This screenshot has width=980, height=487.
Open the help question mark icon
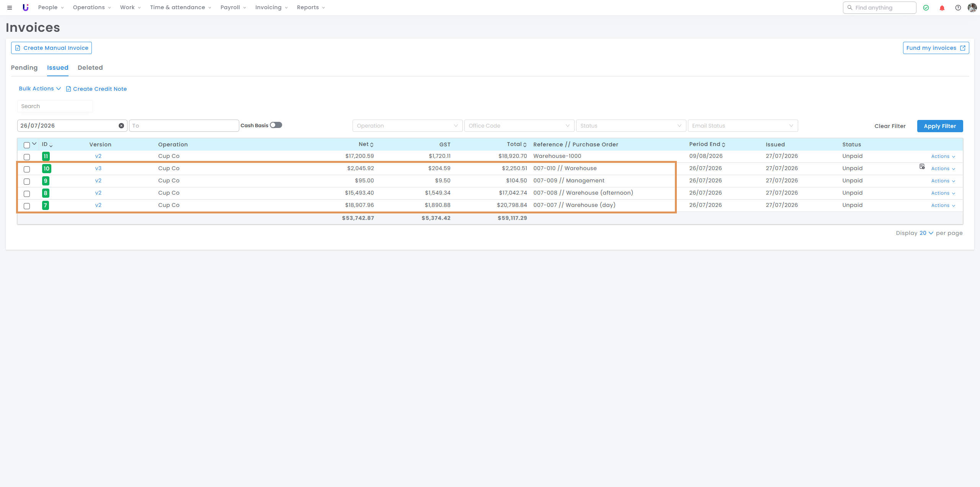(x=958, y=8)
